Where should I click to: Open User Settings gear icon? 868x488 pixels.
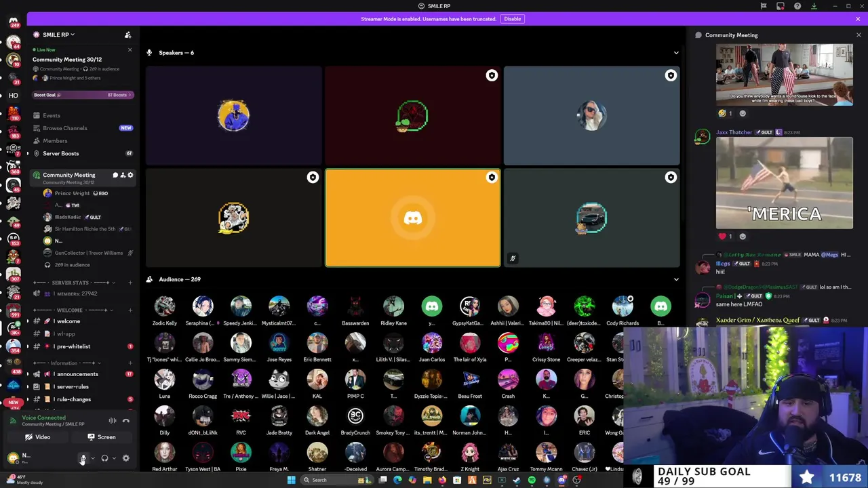tap(125, 459)
